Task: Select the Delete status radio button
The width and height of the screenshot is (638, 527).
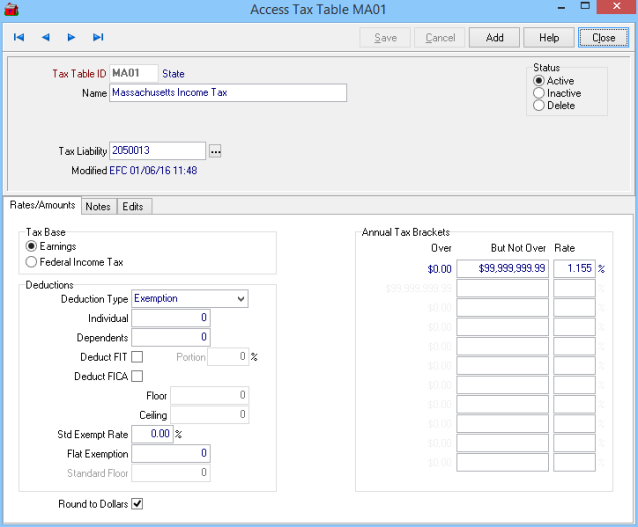Action: 540,105
